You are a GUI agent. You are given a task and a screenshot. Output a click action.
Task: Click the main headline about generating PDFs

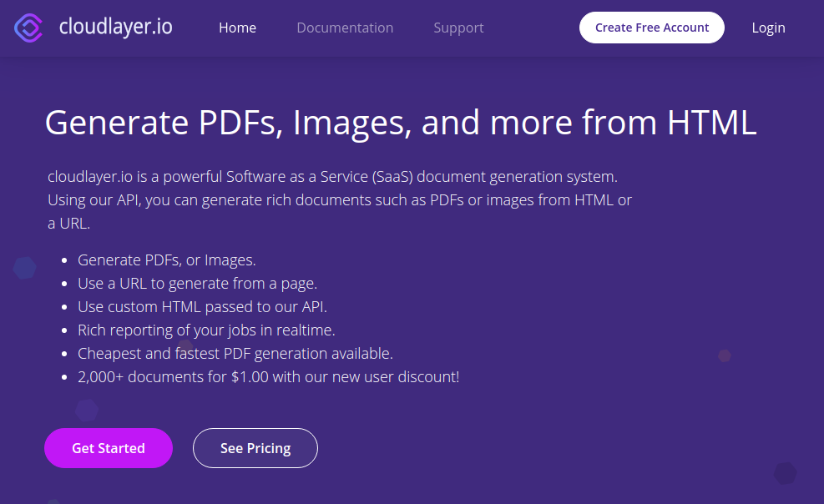click(x=401, y=123)
